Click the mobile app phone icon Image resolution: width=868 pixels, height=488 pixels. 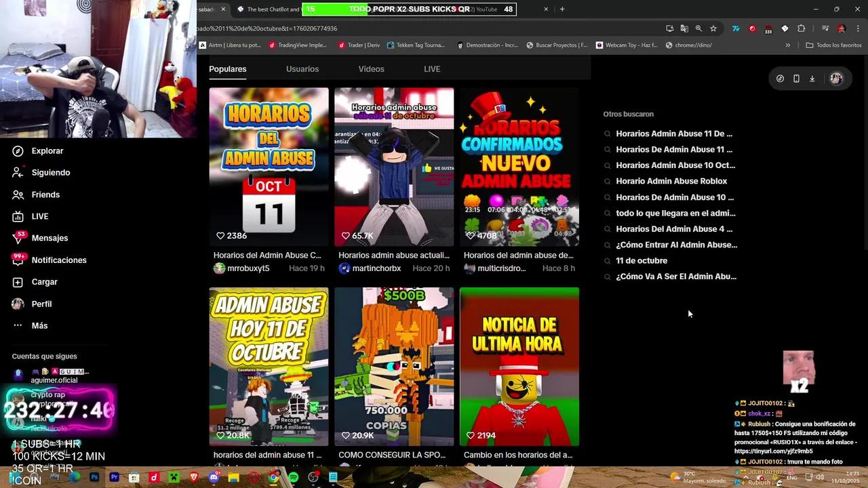(796, 79)
